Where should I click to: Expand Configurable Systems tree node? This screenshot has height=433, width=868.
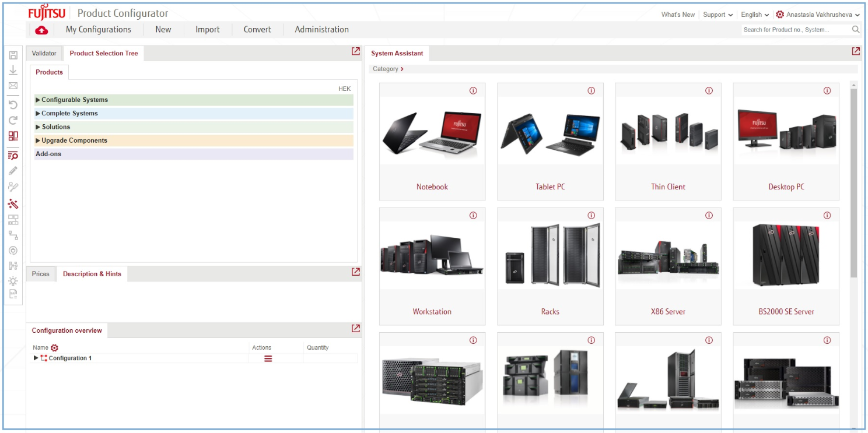coord(38,100)
